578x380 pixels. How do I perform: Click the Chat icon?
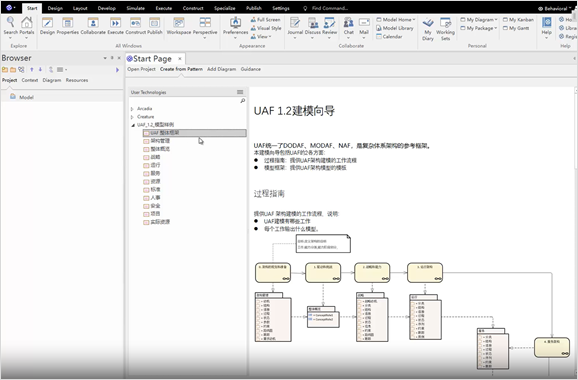348,22
